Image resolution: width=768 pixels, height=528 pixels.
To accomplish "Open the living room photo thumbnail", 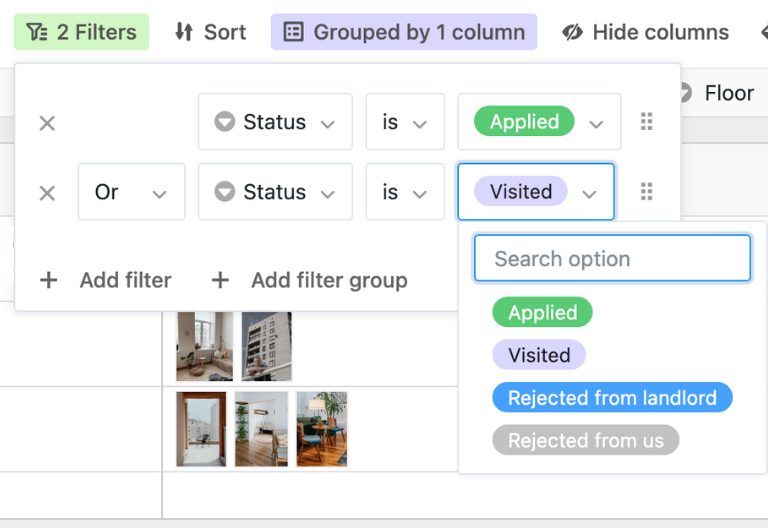I will [x=205, y=346].
